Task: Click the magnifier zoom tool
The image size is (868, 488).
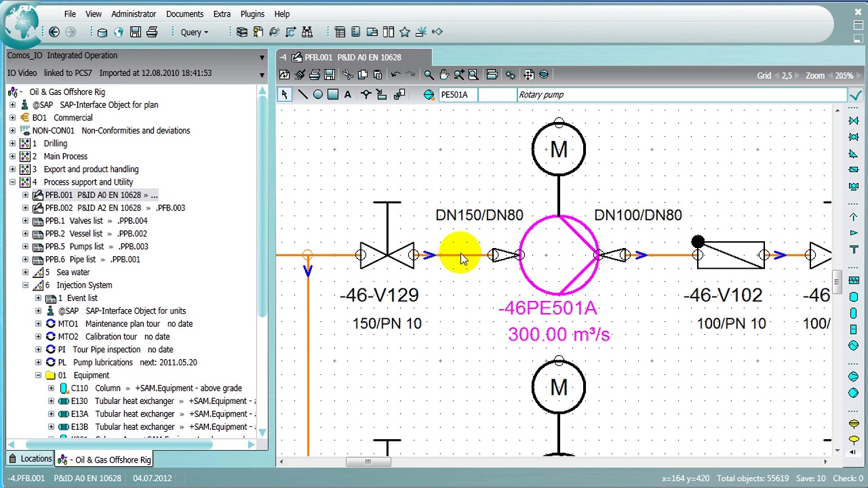Action: click(x=429, y=75)
